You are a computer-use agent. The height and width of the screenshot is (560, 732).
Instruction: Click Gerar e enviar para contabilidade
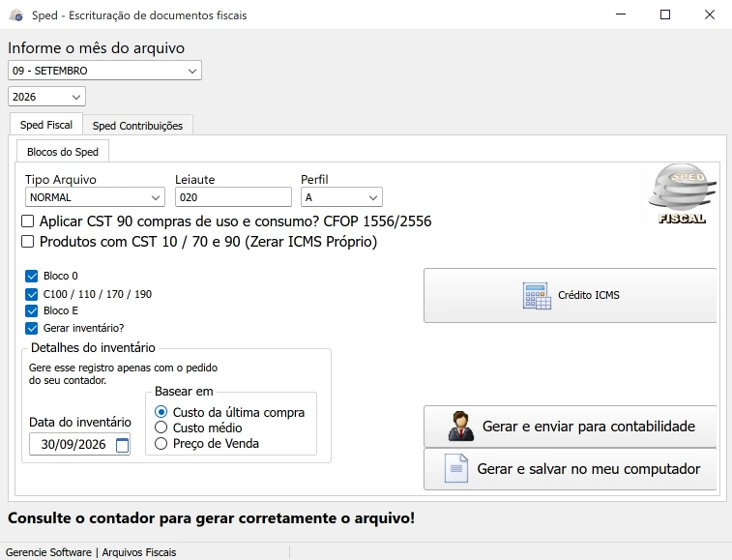coord(570,427)
